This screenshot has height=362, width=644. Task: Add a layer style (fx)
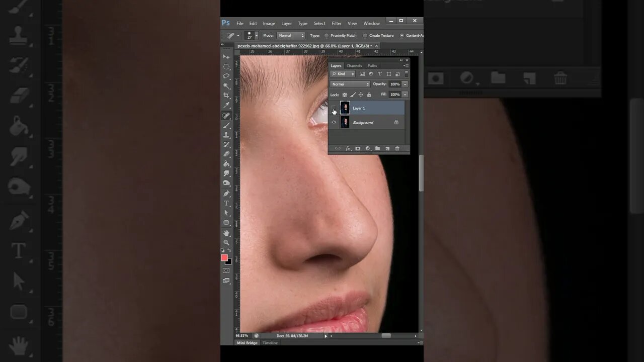[348, 148]
